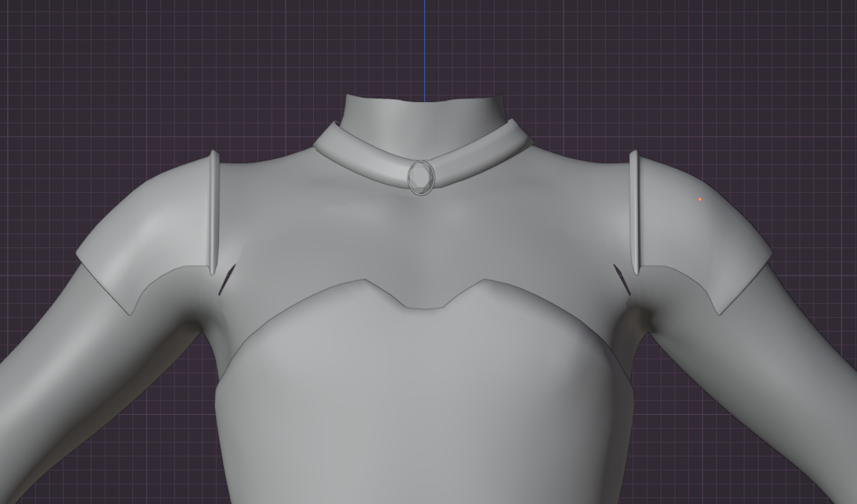Click the oval gem on the collar
Viewport: 857px width, 504px height.
pos(421,177)
